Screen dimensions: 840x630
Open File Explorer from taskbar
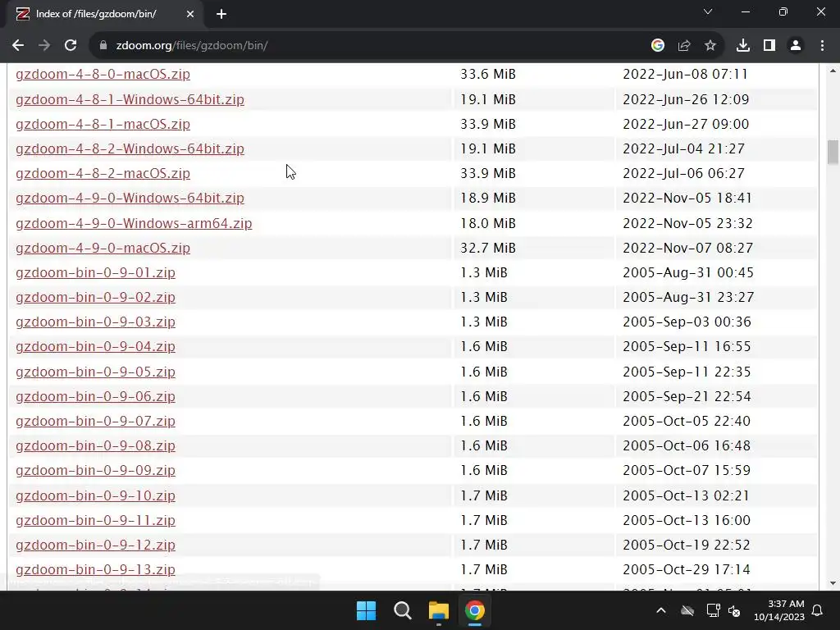coord(439,610)
